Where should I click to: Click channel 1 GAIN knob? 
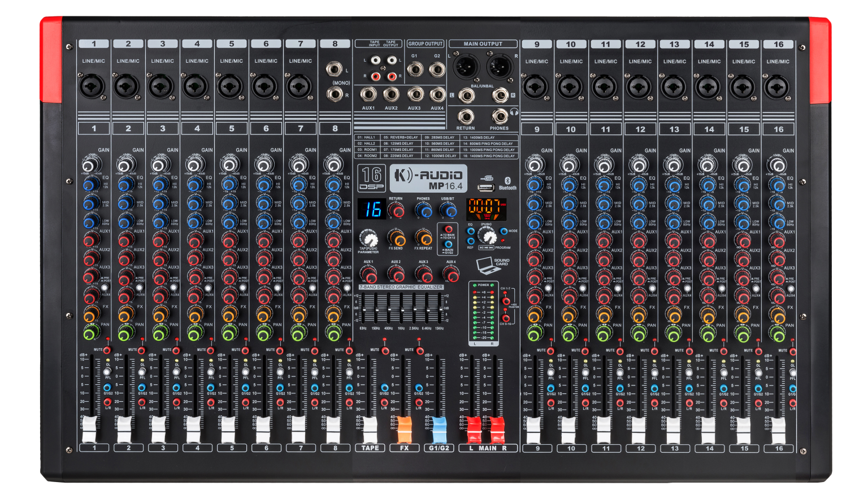pyautogui.click(x=88, y=166)
